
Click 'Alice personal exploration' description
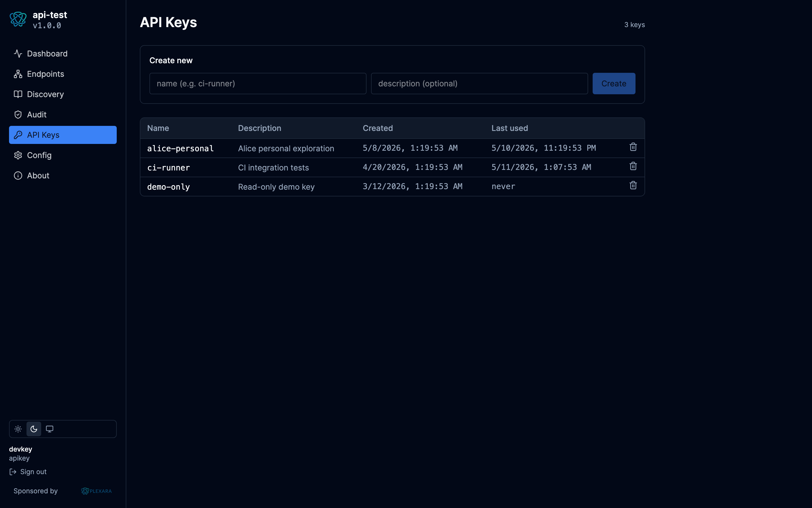tap(286, 148)
